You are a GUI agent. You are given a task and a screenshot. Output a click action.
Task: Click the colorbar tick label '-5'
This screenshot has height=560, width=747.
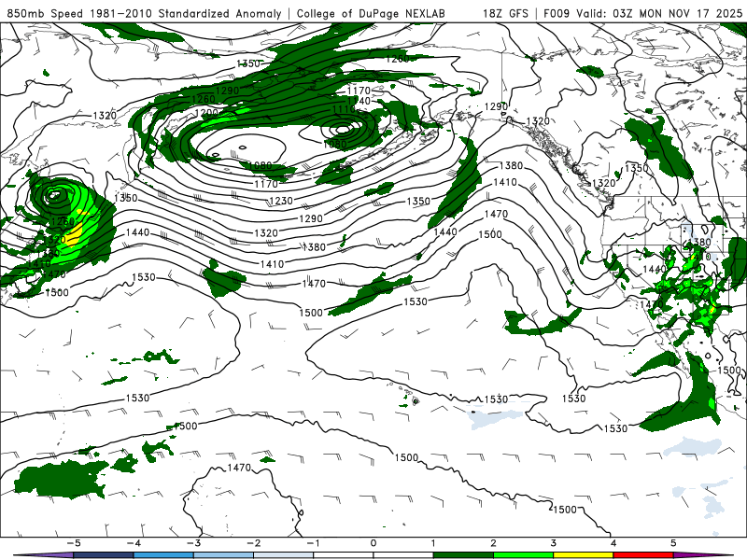coord(74,543)
